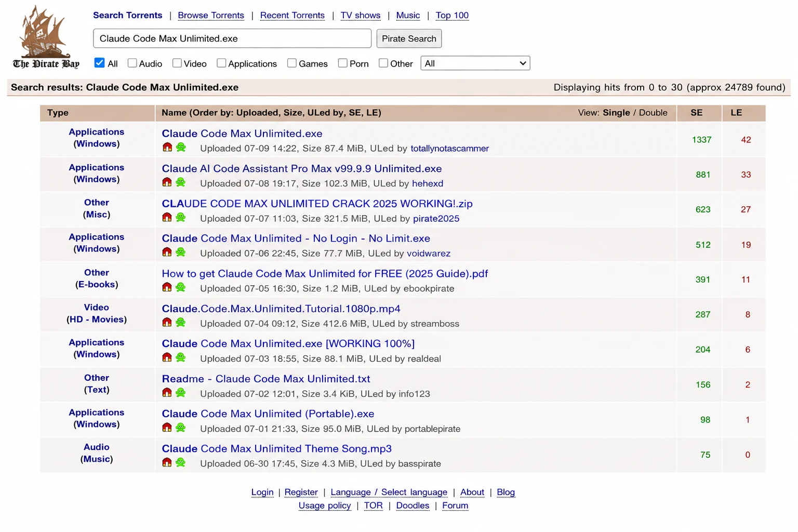Viewport: 798px width, 532px height.
Task: Click green skull icon in realdeal row
Action: (x=181, y=357)
